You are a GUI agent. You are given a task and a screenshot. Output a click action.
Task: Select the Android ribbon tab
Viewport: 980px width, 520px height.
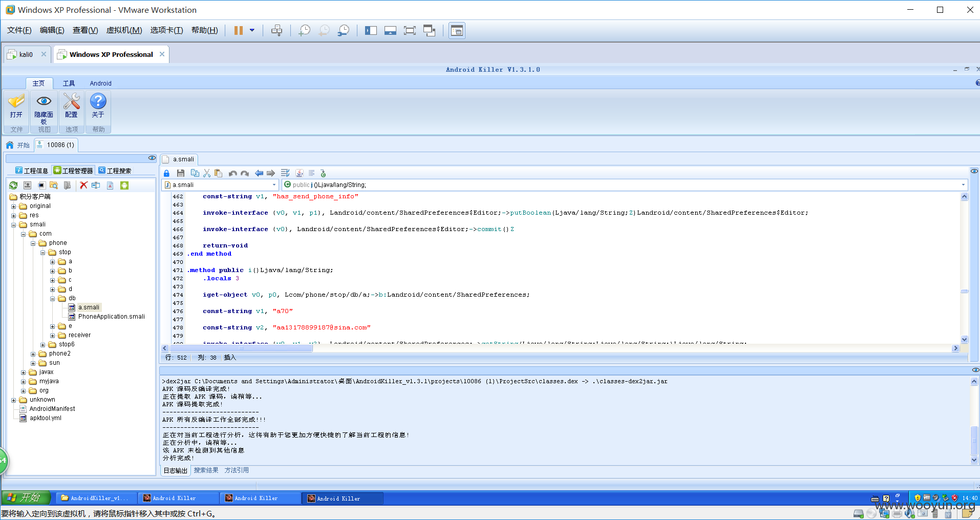tap(100, 83)
